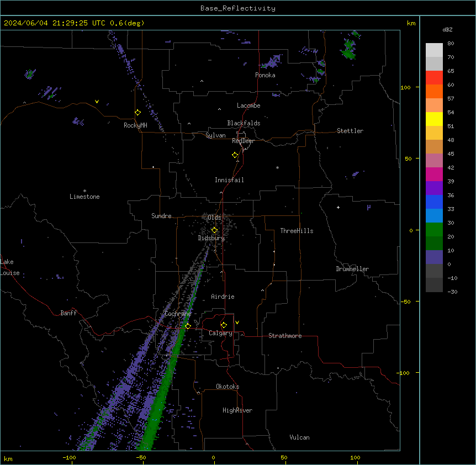
Task: Click the -100 tick on the bottom axis
Action: coord(70,457)
